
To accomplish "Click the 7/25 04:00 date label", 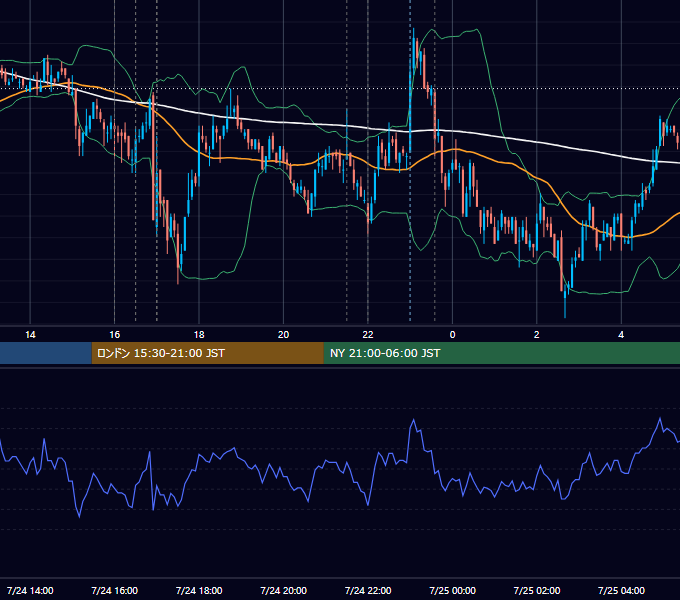I will pos(621,590).
